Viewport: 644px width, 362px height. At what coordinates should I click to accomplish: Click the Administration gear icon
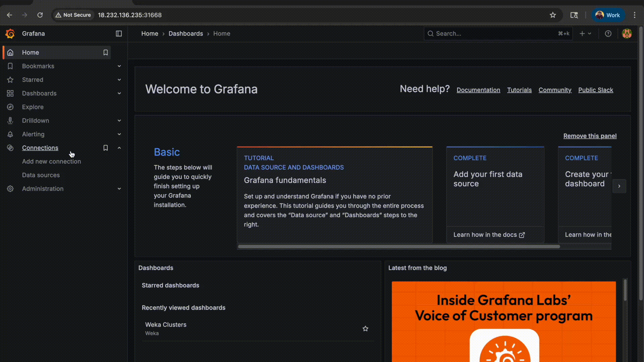click(x=10, y=189)
